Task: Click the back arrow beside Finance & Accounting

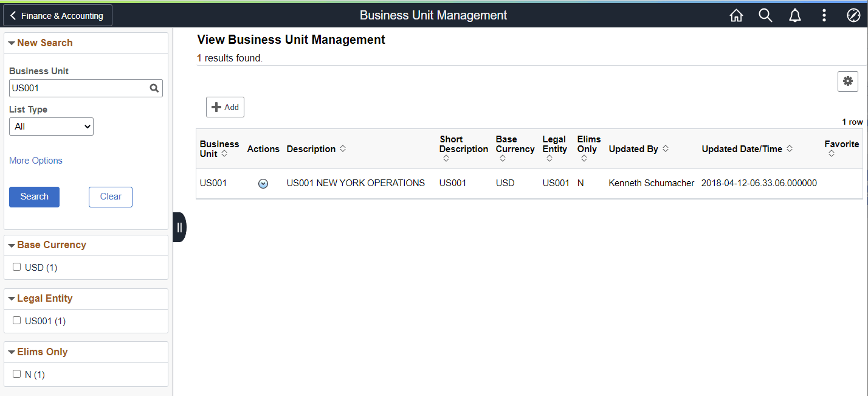Action: pos(13,15)
